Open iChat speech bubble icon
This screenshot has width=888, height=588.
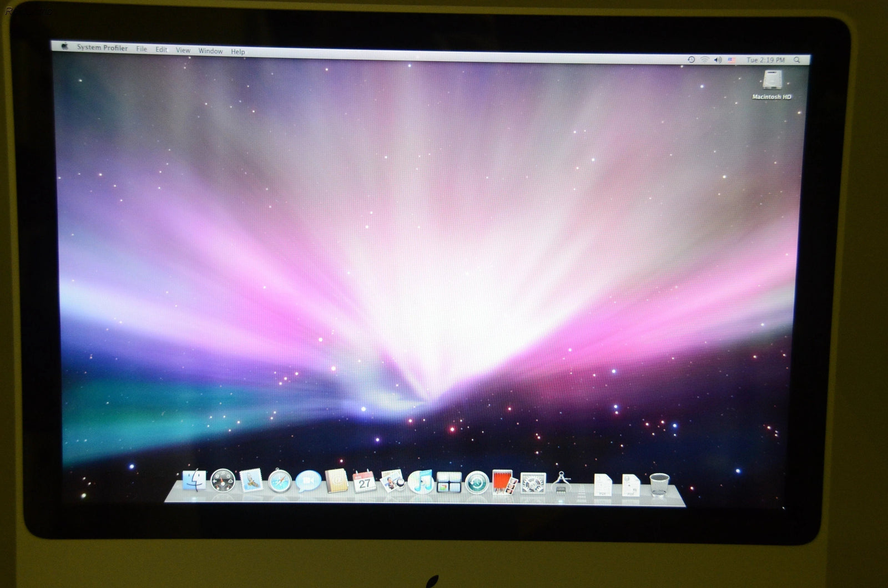[x=308, y=481]
